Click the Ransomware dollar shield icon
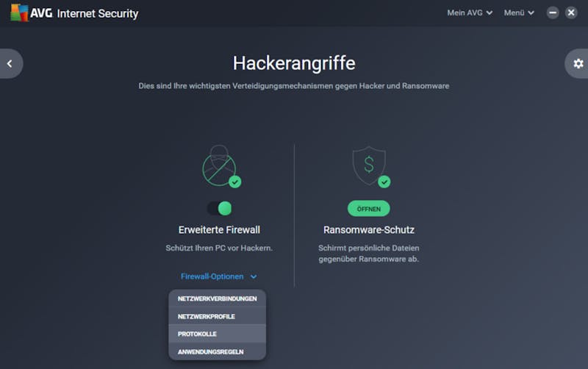The height and width of the screenshot is (369, 588). (369, 165)
